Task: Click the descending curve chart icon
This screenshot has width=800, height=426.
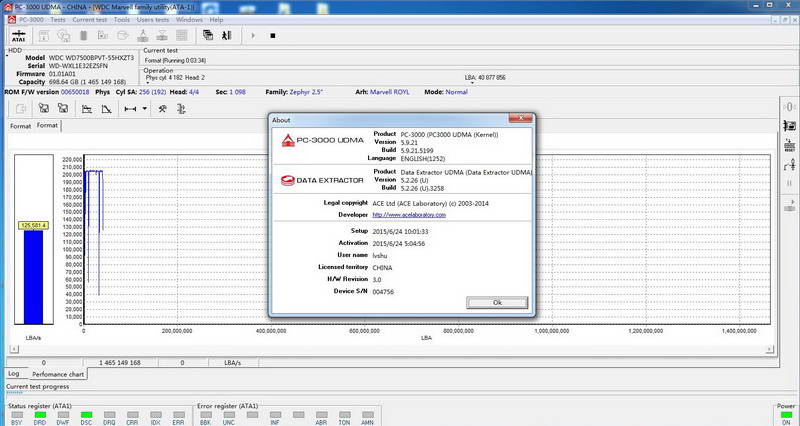Action: pos(106,109)
